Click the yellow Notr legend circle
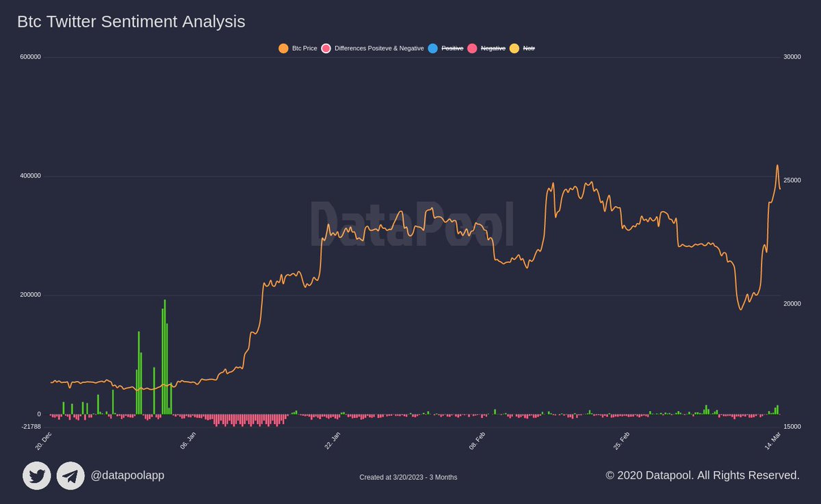This screenshot has width=821, height=504. pos(514,49)
